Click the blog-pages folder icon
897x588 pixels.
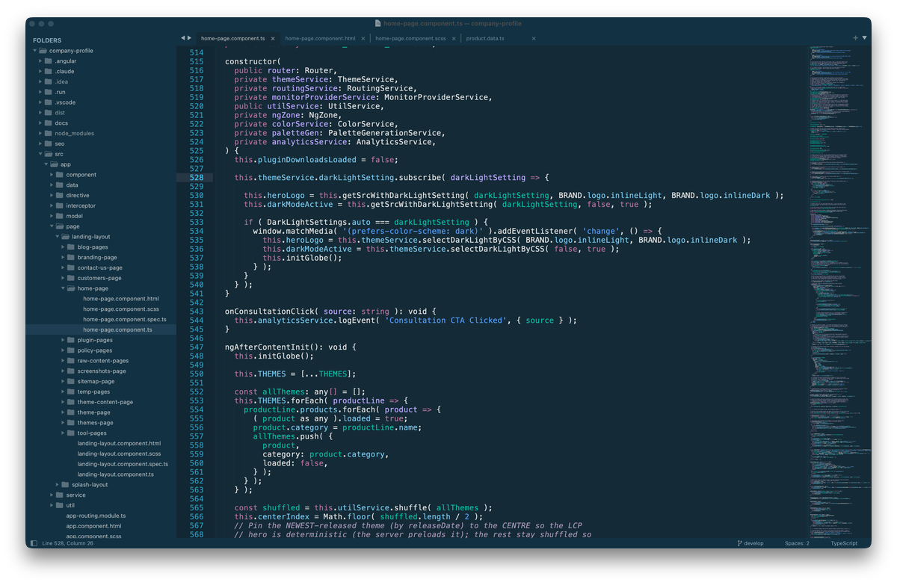pyautogui.click(x=70, y=247)
